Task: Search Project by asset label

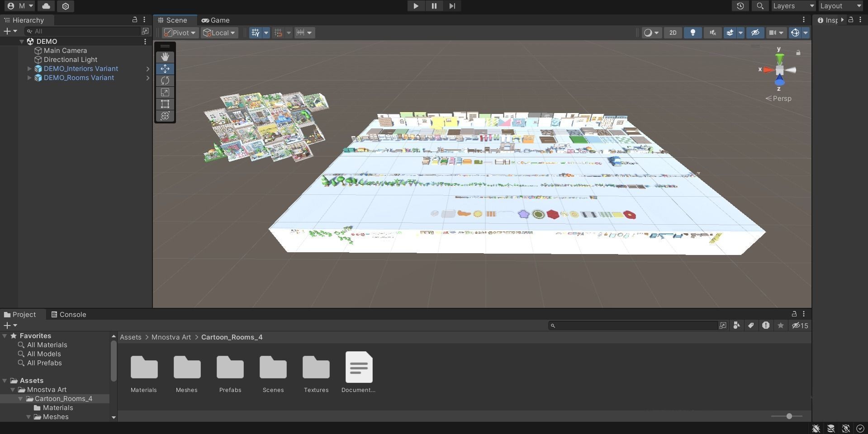Action: point(751,325)
